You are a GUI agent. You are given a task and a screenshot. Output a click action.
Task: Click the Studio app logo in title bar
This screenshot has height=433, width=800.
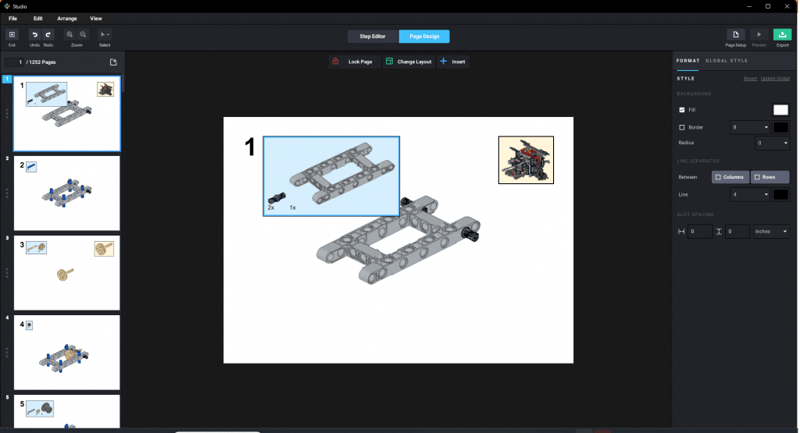[x=7, y=6]
